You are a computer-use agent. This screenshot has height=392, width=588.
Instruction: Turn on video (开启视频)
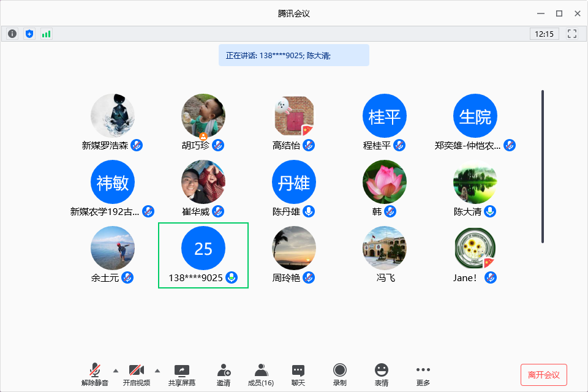pos(136,374)
